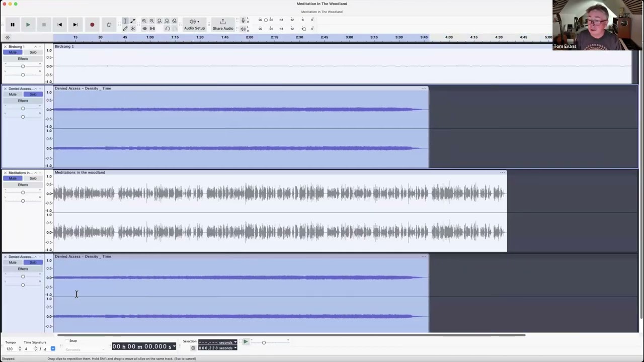The height and width of the screenshot is (362, 644).
Task: Toggle Solo on bottom Denied Access track
Action: coord(33,262)
